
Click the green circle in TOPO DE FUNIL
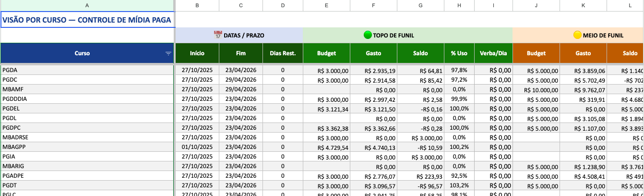[368, 35]
